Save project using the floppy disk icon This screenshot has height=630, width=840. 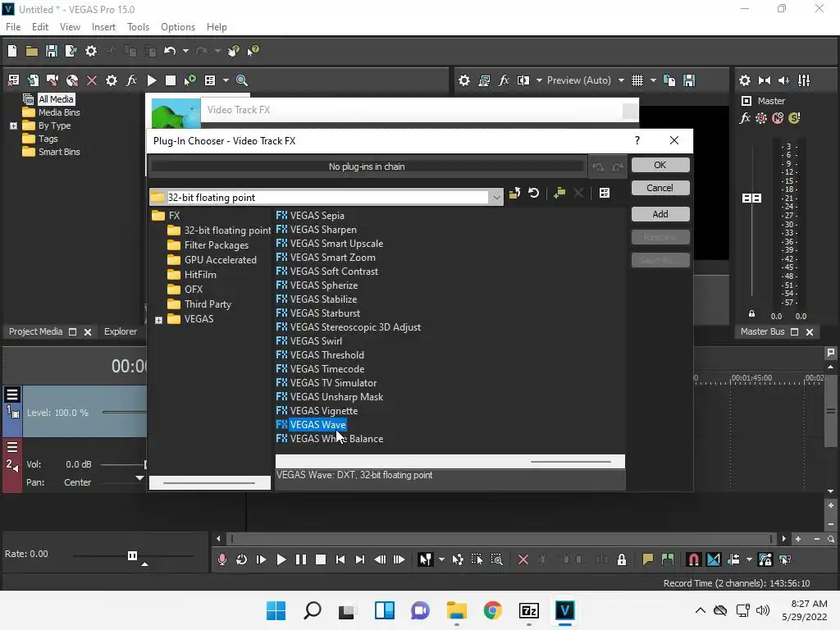pyautogui.click(x=52, y=51)
